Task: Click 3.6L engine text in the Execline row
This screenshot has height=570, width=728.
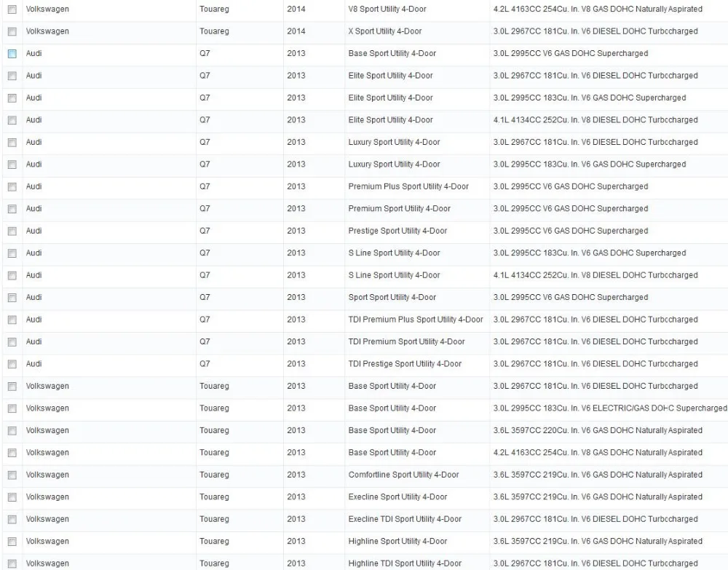Action: [x=598, y=496]
